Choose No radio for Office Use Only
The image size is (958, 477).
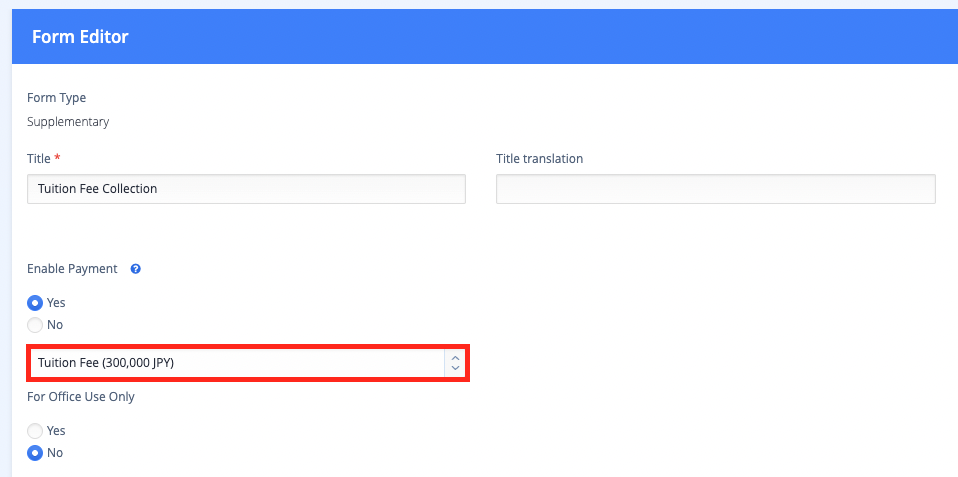35,453
